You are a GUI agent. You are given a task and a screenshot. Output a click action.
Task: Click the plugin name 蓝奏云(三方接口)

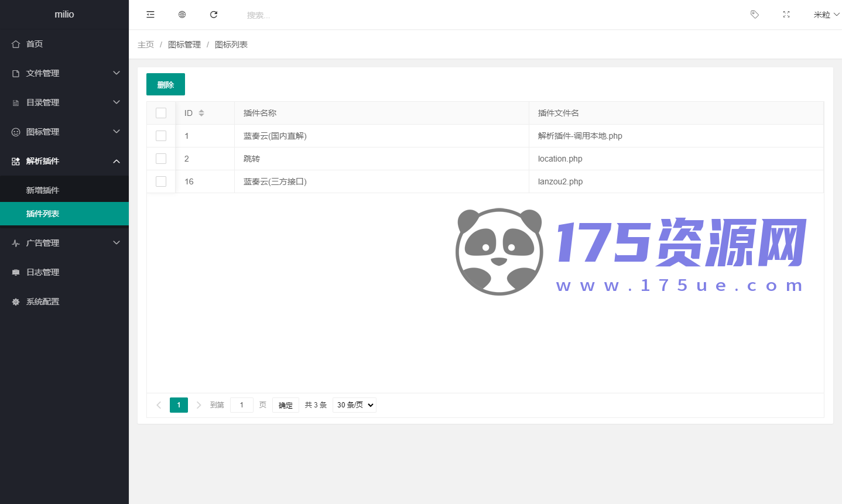[275, 181]
